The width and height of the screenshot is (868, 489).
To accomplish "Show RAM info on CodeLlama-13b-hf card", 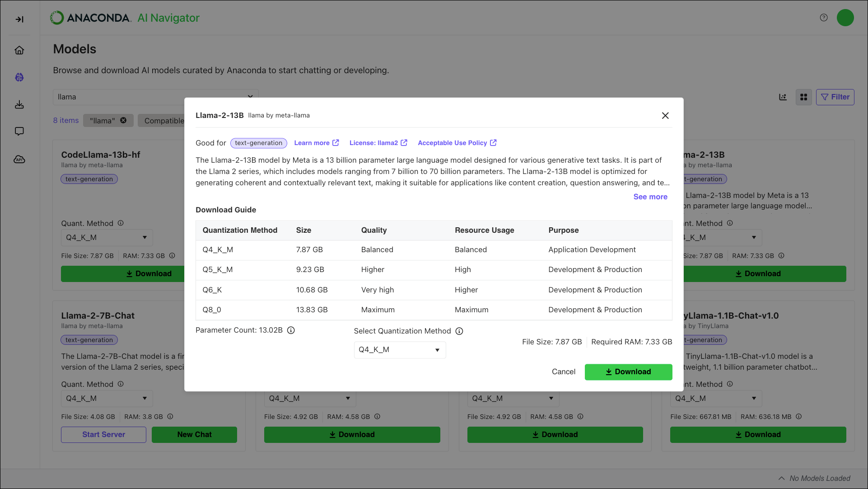I will [x=172, y=256].
